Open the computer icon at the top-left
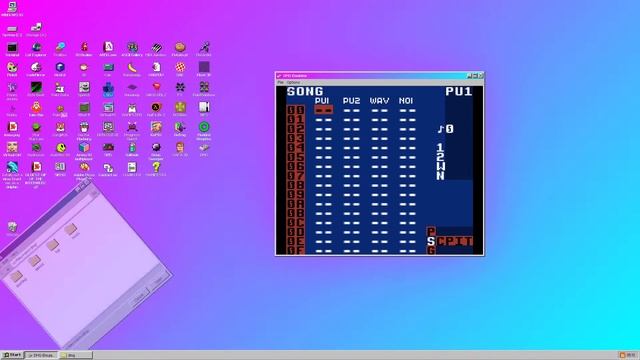 point(12,6)
